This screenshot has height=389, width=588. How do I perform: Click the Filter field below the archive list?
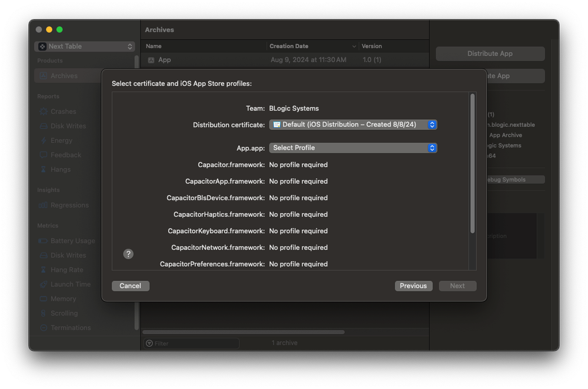tap(191, 343)
